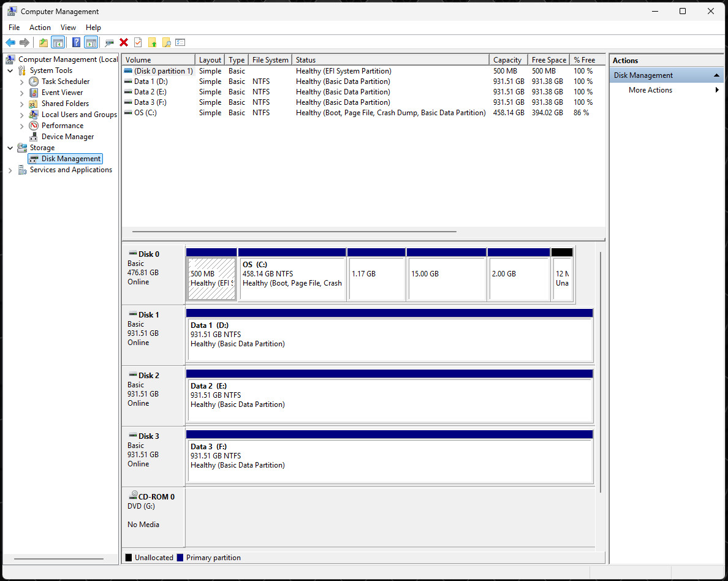The width and height of the screenshot is (728, 581).
Task: Click volume list horizontal scrollbar
Action: pos(294,231)
